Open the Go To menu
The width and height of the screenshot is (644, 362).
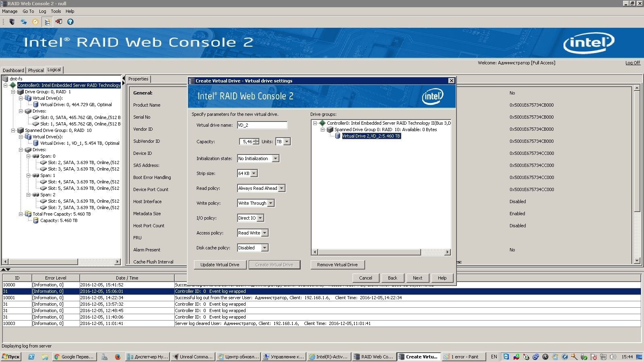[x=28, y=11]
